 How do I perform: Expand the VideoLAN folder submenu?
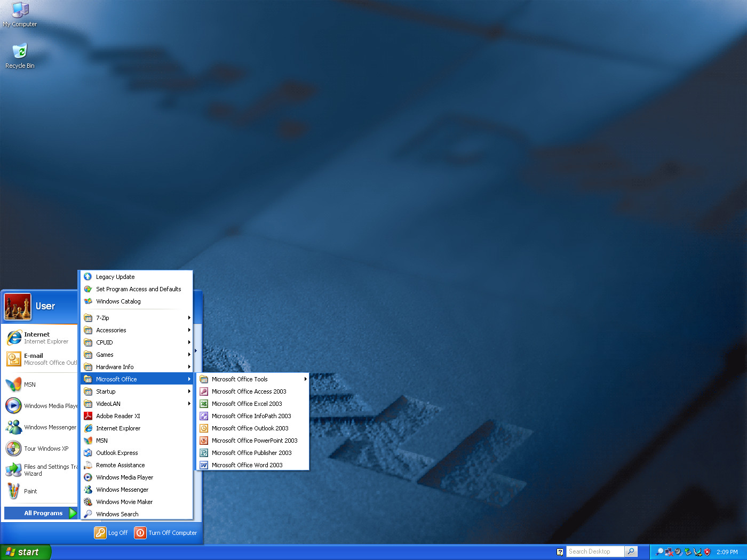[x=137, y=404]
